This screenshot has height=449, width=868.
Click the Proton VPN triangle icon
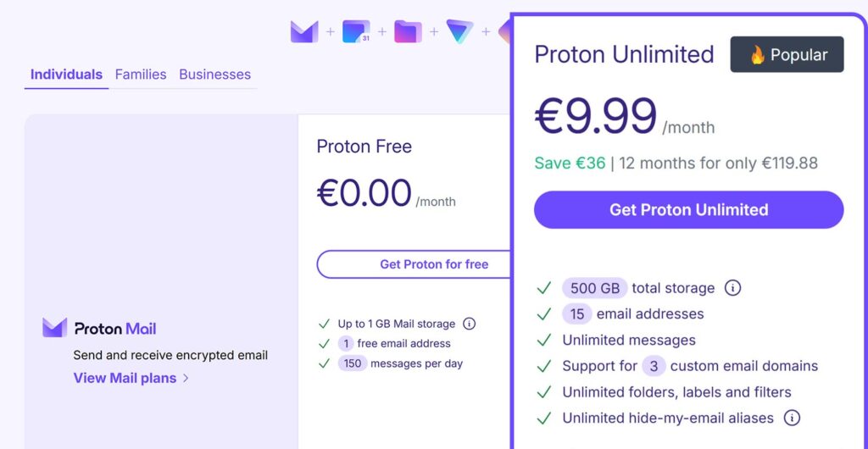coord(459,32)
